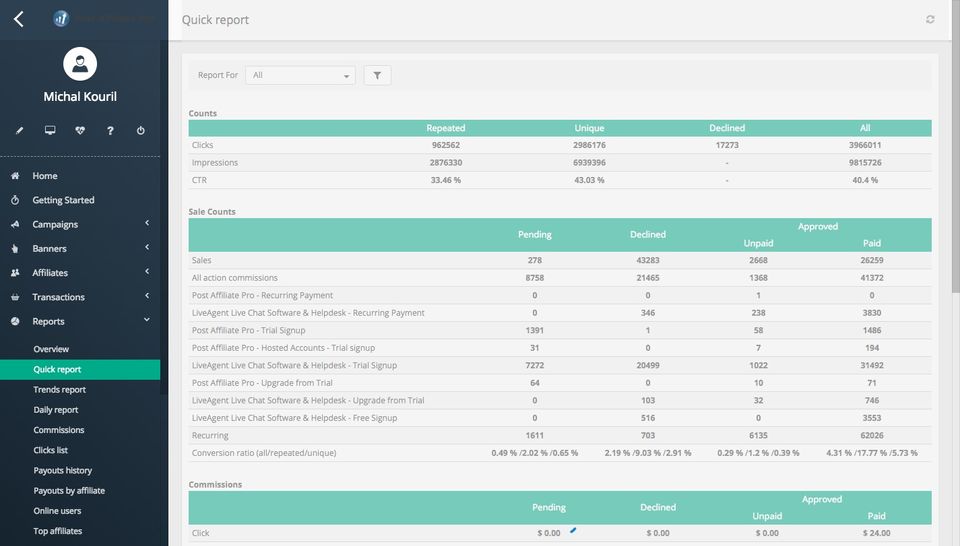
Task: Click repeated clicks value 962562
Action: 446,145
